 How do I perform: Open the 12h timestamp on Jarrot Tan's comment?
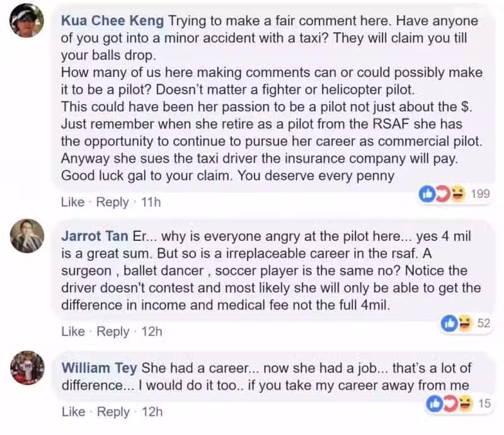(152, 332)
